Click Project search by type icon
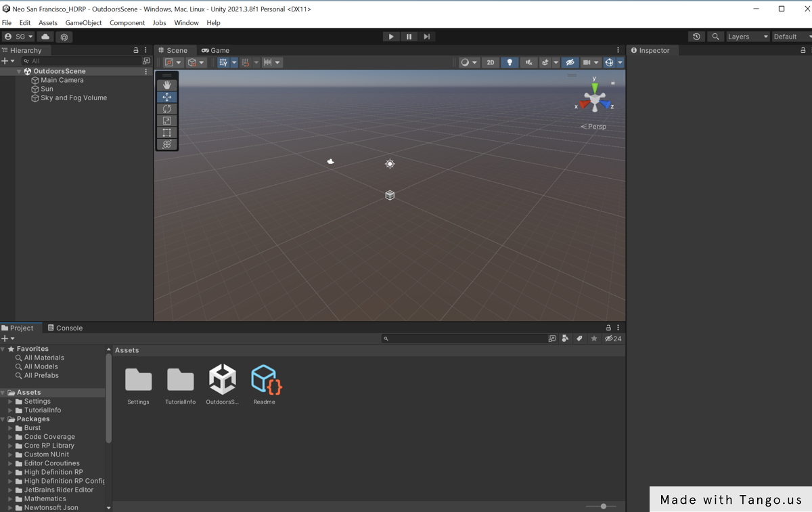This screenshot has height=512, width=812. (x=566, y=339)
